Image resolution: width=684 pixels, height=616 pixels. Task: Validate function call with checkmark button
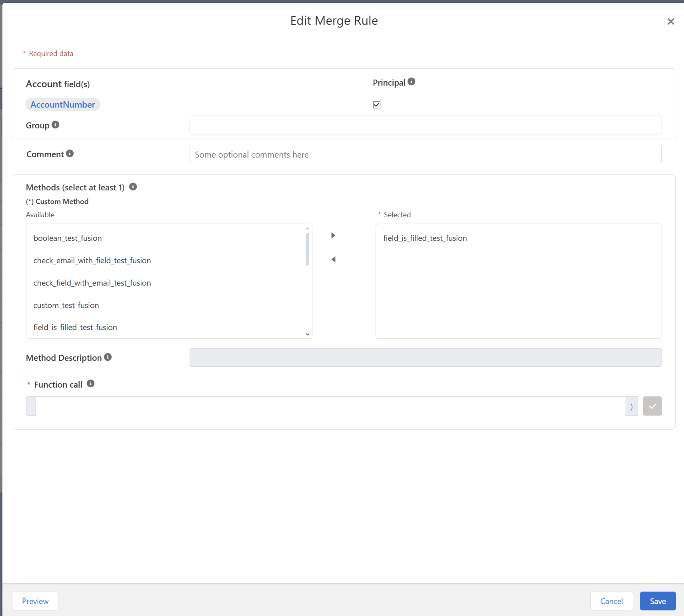point(652,406)
